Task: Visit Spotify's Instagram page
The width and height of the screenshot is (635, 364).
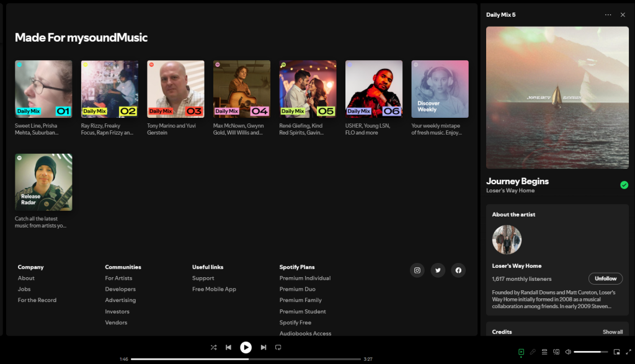Action: (x=417, y=270)
